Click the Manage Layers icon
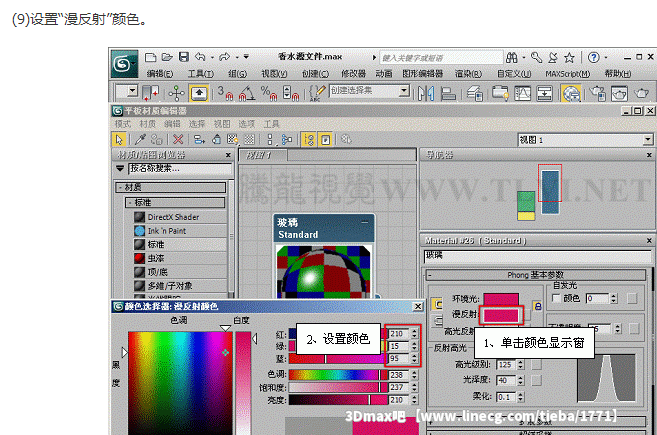 coord(475,93)
